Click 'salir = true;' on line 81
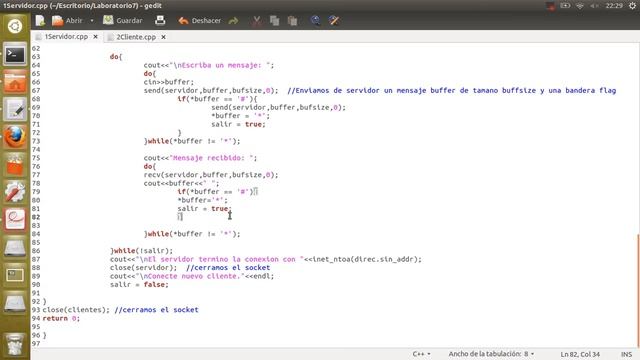The image size is (640, 360). pos(204,209)
